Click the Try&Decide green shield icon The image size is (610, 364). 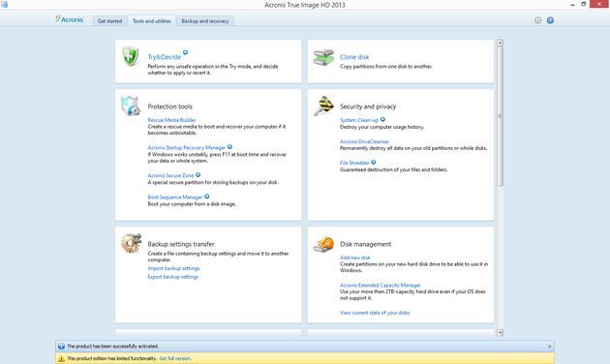(131, 56)
